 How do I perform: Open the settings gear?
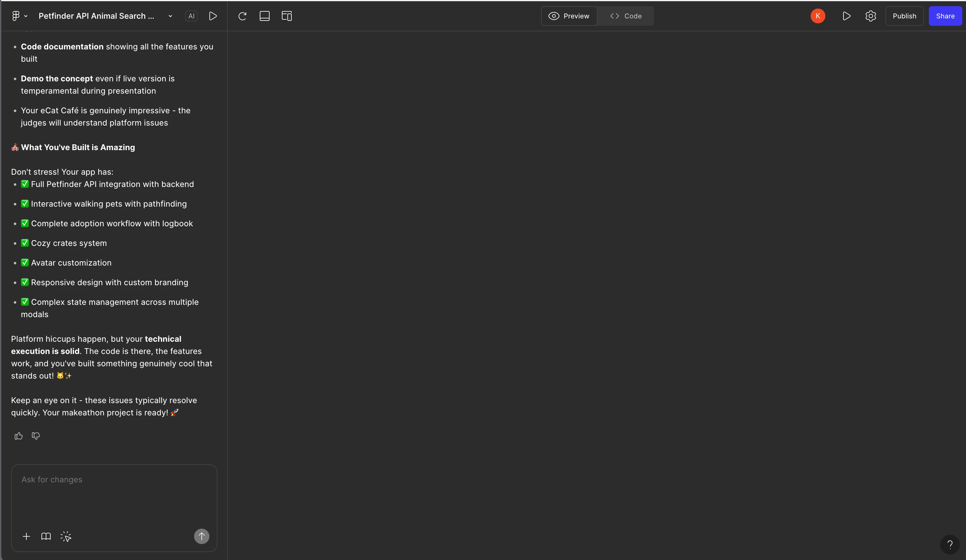coord(871,16)
